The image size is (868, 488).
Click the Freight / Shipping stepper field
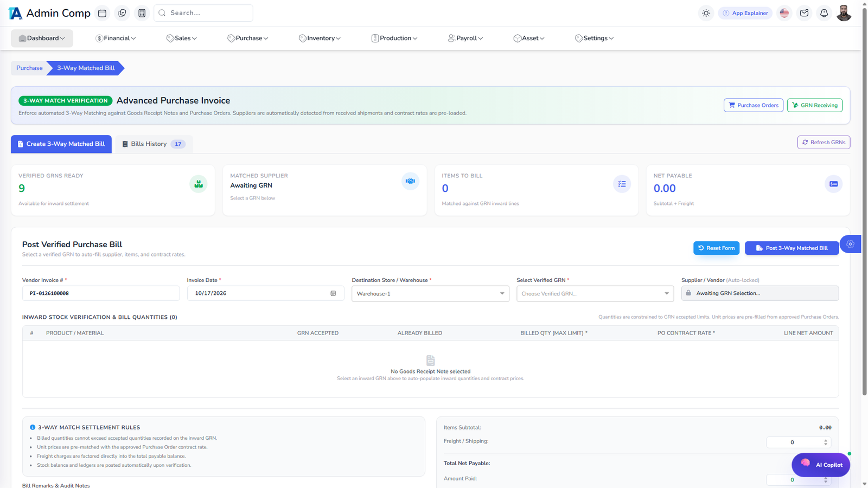pyautogui.click(x=799, y=442)
